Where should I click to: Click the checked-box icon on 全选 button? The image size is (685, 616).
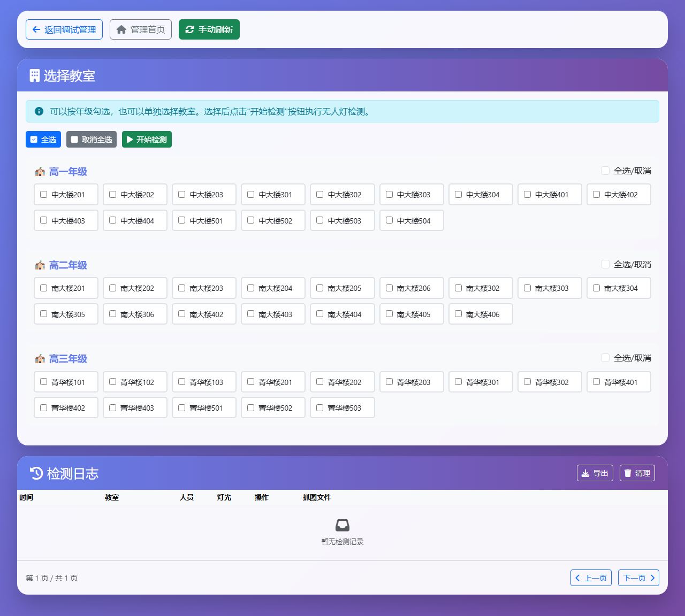[34, 140]
